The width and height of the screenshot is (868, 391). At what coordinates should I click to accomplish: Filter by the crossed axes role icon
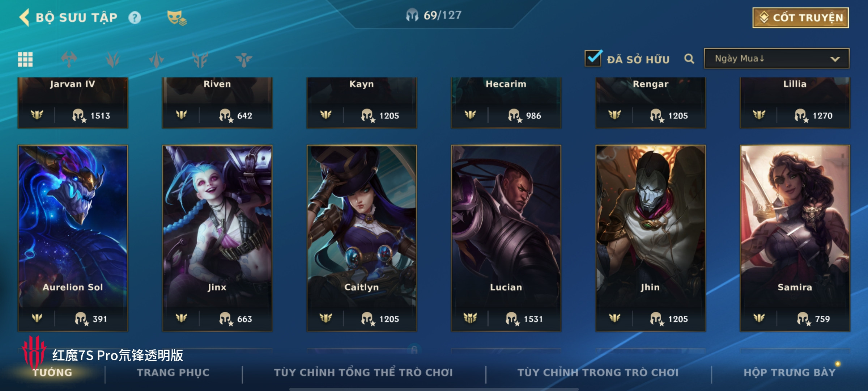[x=69, y=59]
